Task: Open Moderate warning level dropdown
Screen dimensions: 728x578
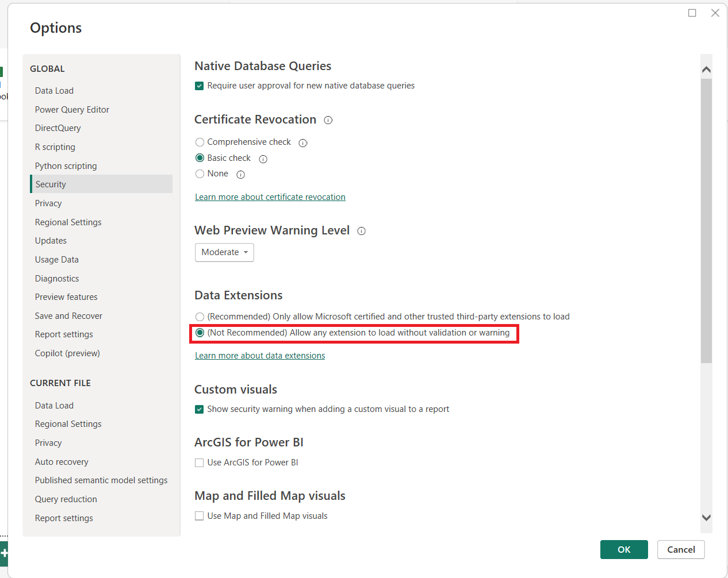Action: (x=224, y=252)
